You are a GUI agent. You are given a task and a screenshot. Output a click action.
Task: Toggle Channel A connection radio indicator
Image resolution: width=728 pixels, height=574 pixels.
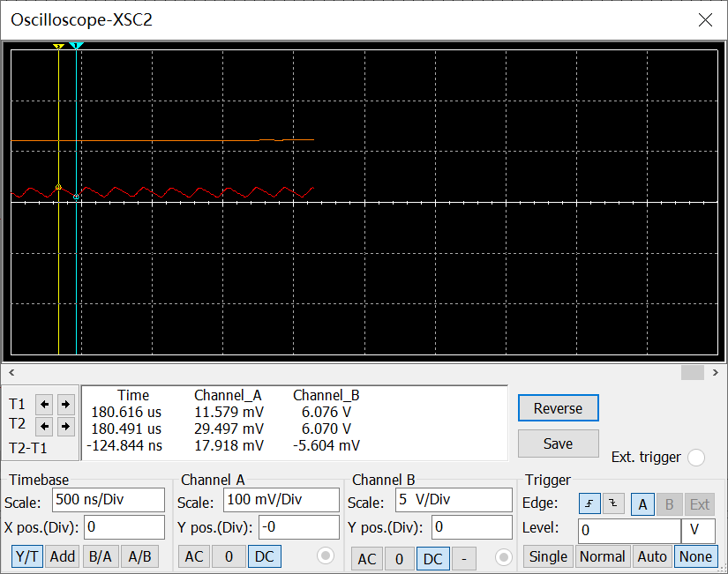[x=326, y=555]
